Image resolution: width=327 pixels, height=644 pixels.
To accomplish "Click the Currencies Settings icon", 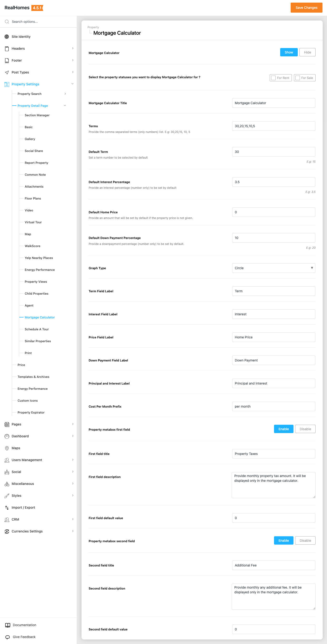I will point(7,531).
